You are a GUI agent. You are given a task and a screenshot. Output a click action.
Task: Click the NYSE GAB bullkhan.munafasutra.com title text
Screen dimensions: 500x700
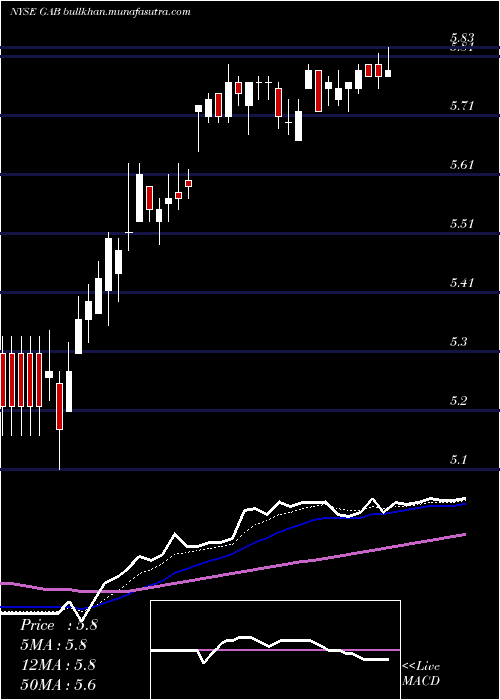tap(100, 12)
